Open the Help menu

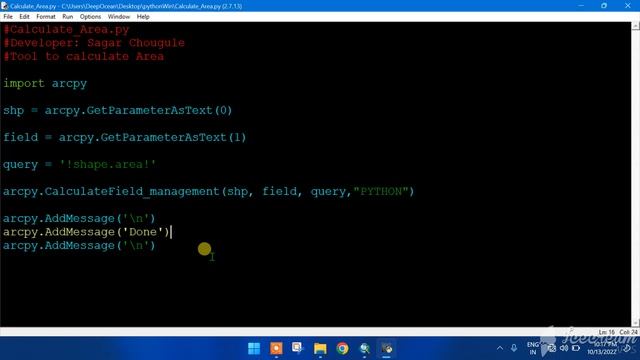(143, 17)
